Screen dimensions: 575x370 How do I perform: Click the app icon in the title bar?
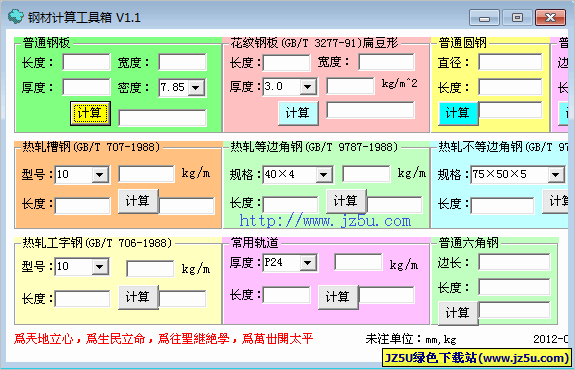coord(15,17)
